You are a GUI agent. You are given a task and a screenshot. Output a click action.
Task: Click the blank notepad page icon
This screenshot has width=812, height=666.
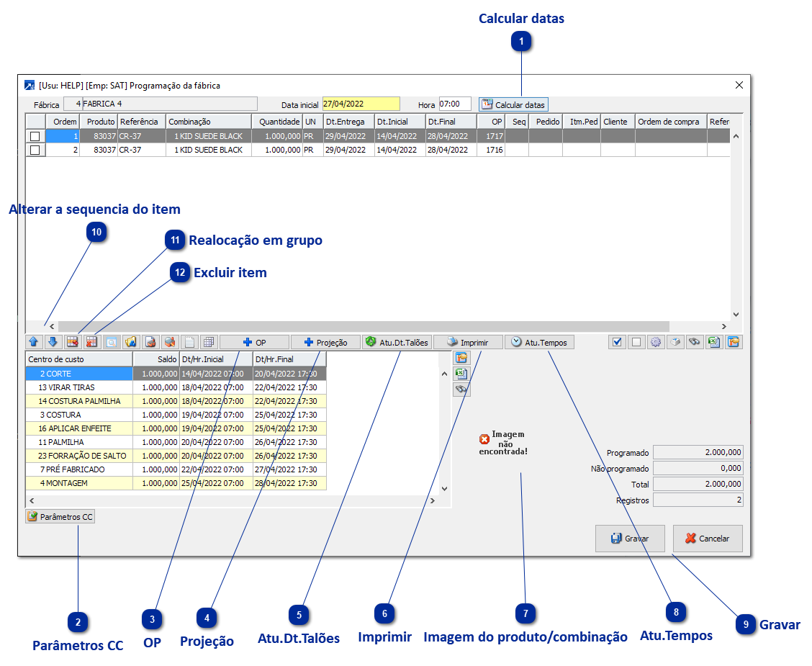click(x=189, y=342)
